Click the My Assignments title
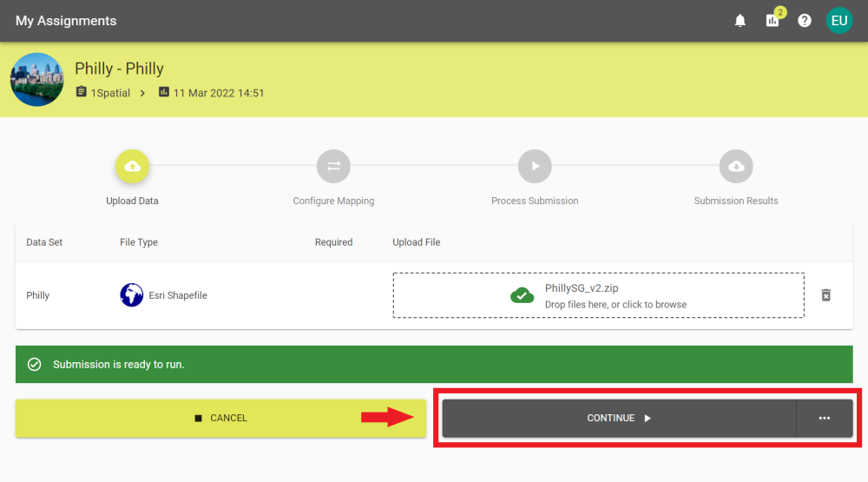Viewport: 868px width, 482px height. pyautogui.click(x=66, y=21)
